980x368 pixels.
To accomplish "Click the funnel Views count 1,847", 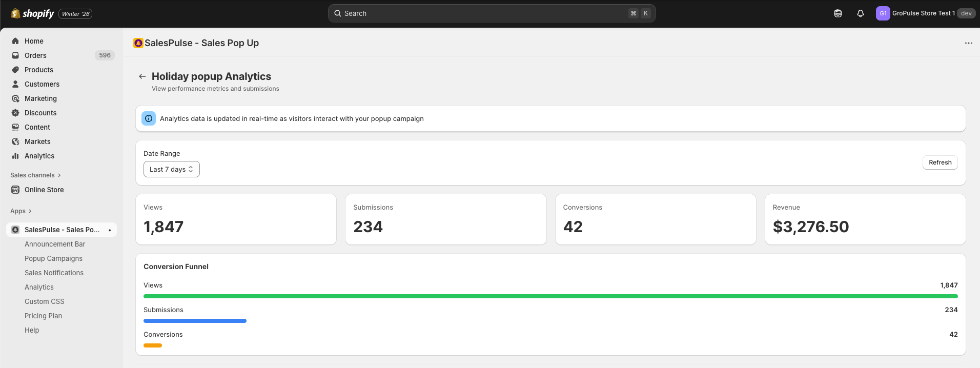I will 949,285.
